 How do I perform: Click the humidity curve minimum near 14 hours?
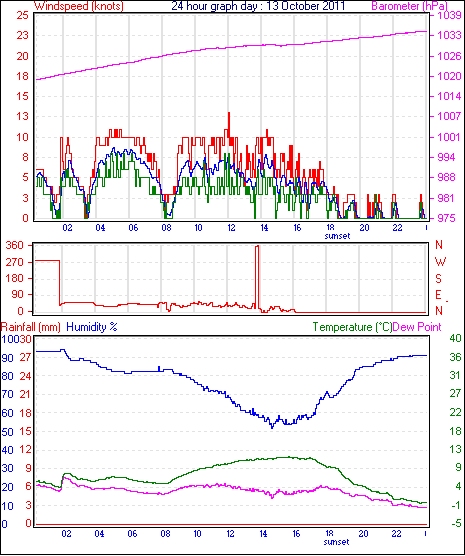[x=272, y=428]
